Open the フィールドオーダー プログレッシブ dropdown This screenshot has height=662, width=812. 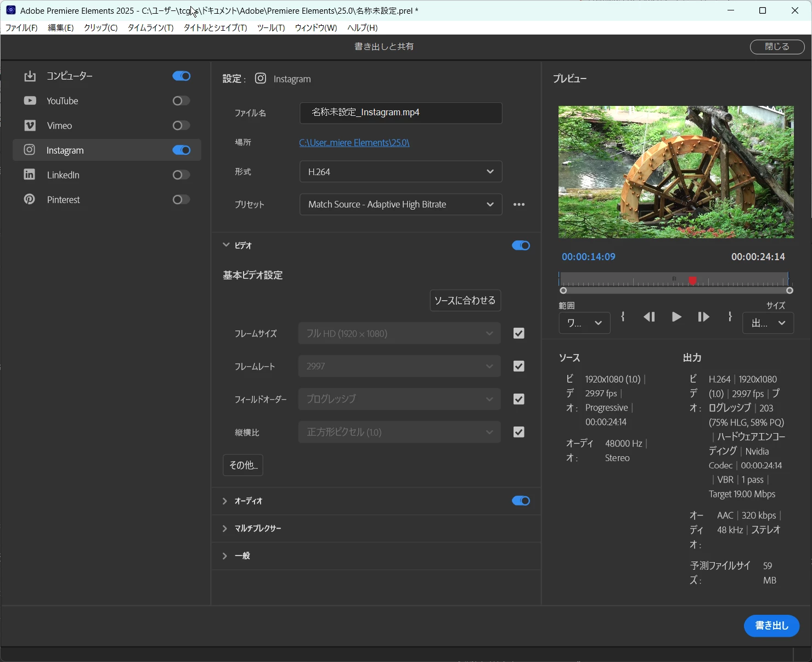coord(399,399)
